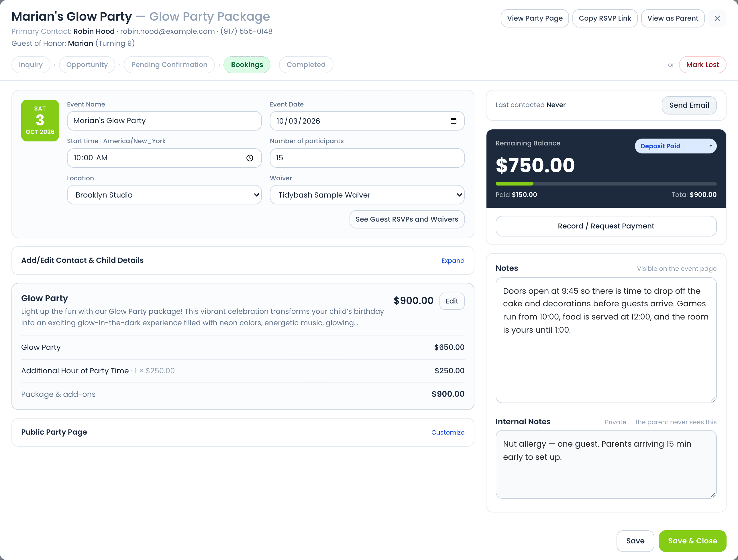Select the Completed stage
Screen dimensions: 738x560
point(306,65)
